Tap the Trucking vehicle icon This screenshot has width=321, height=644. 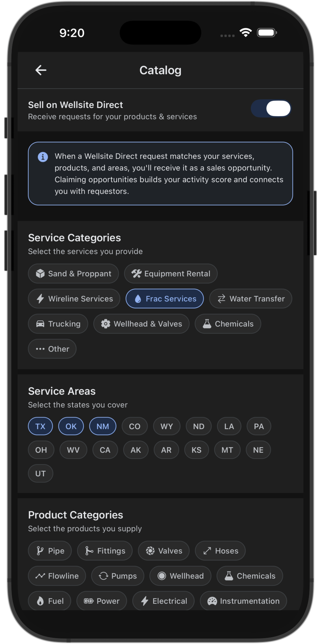[40, 324]
